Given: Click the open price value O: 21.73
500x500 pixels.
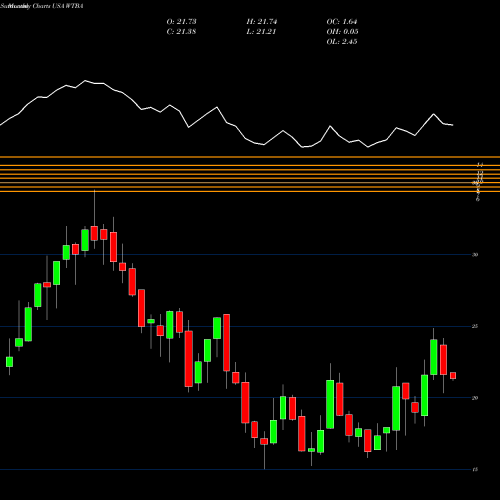Looking at the screenshot, I should 181,22.
